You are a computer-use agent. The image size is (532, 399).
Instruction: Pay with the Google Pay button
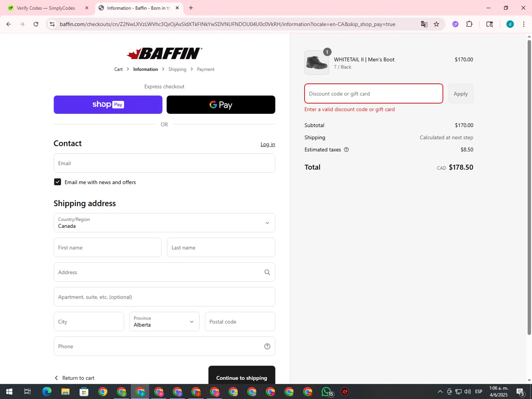221,105
